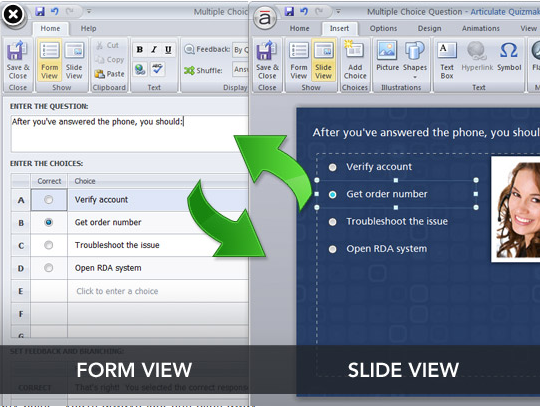Click Add Choice button
The width and height of the screenshot is (540, 407).
[355, 61]
